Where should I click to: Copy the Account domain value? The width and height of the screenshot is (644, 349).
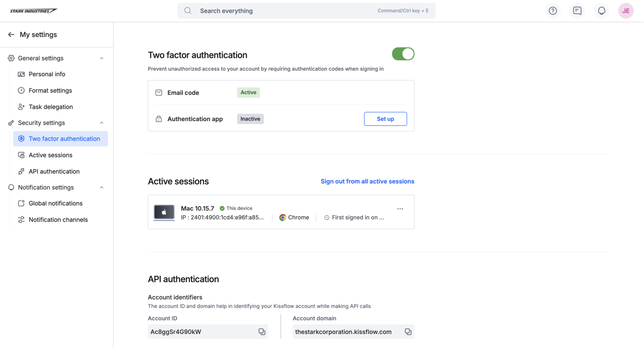tap(408, 332)
